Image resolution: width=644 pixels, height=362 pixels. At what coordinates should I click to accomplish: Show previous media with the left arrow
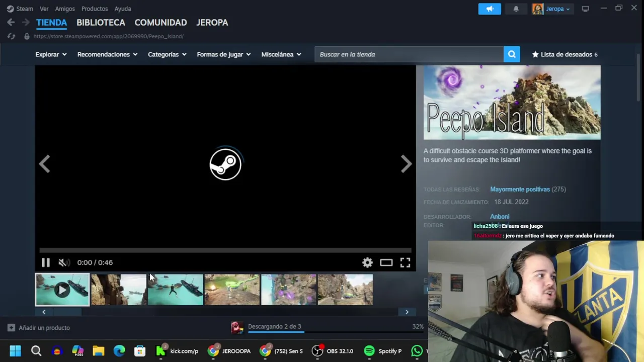(45, 164)
